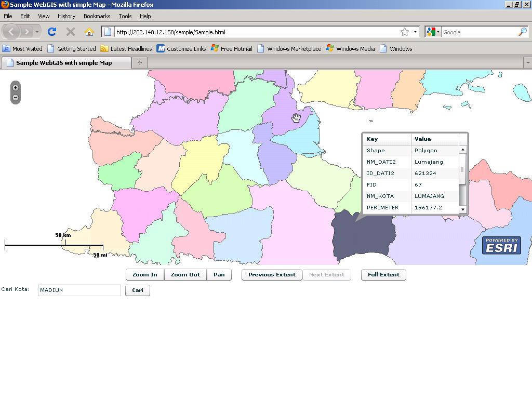Image resolution: width=532 pixels, height=399 pixels.
Task: Open the Windows bookmark
Action: tap(396, 48)
